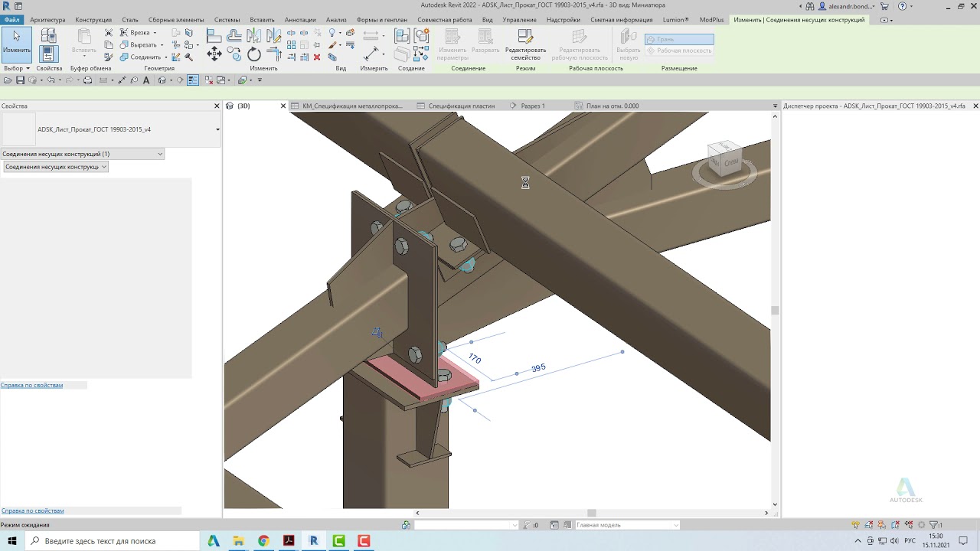Screen dimensions: 980x551
Task: Click the upper Справка по свойствам link
Action: [x=31, y=385]
